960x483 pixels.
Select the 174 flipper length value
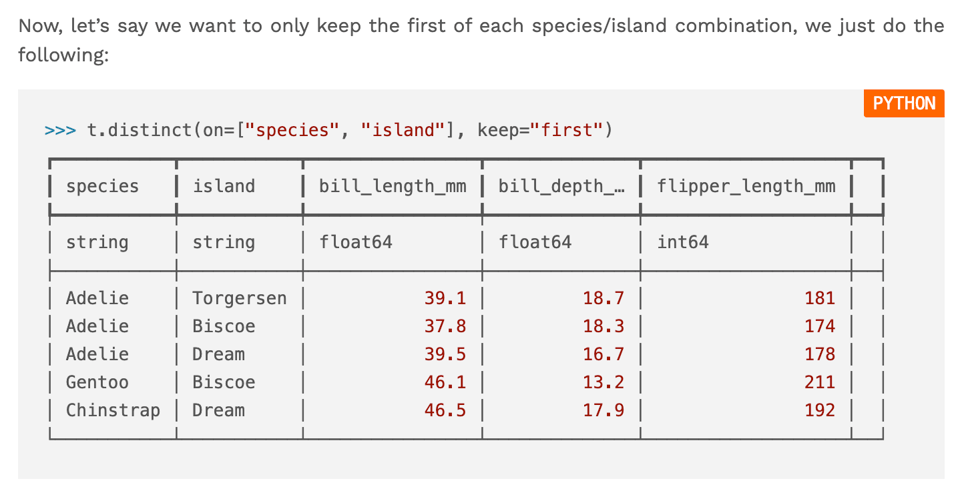(819, 326)
